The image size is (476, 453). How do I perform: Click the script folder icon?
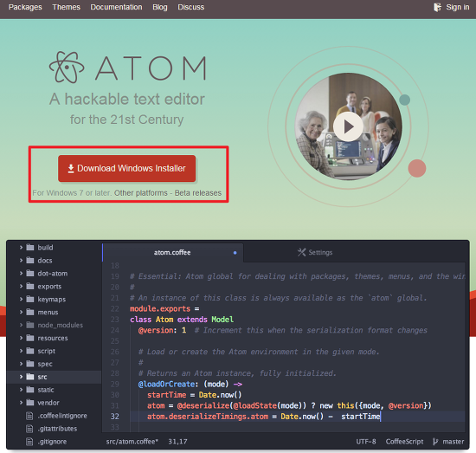[x=30, y=351]
